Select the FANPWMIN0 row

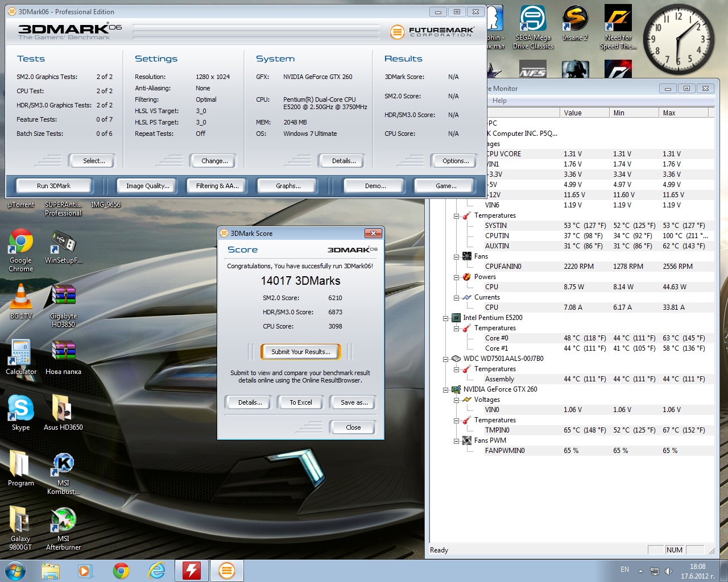point(598,451)
